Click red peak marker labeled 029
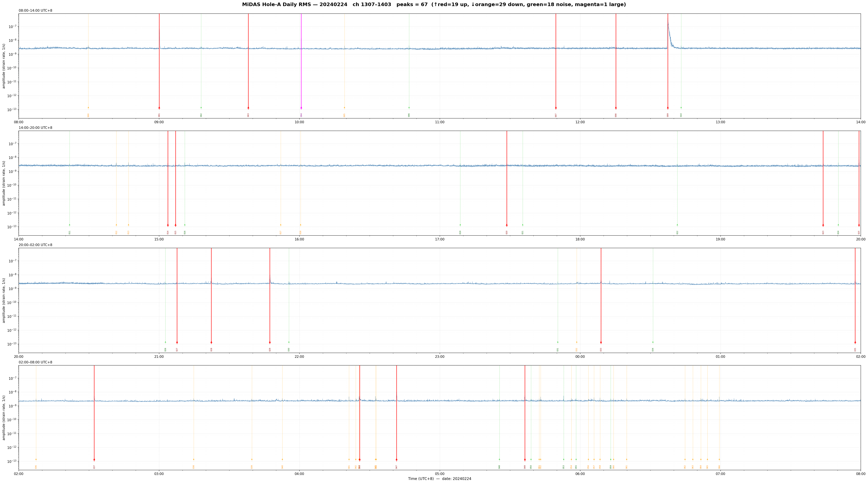This screenshot has width=868, height=483. (270, 342)
